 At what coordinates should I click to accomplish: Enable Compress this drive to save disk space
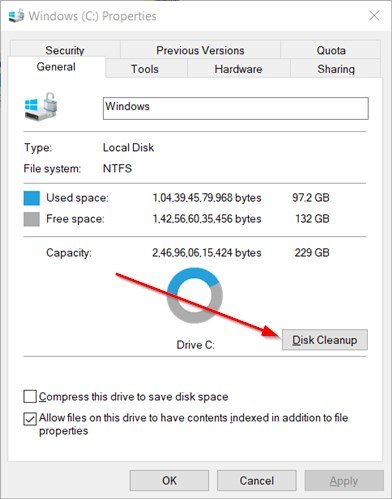pos(30,397)
